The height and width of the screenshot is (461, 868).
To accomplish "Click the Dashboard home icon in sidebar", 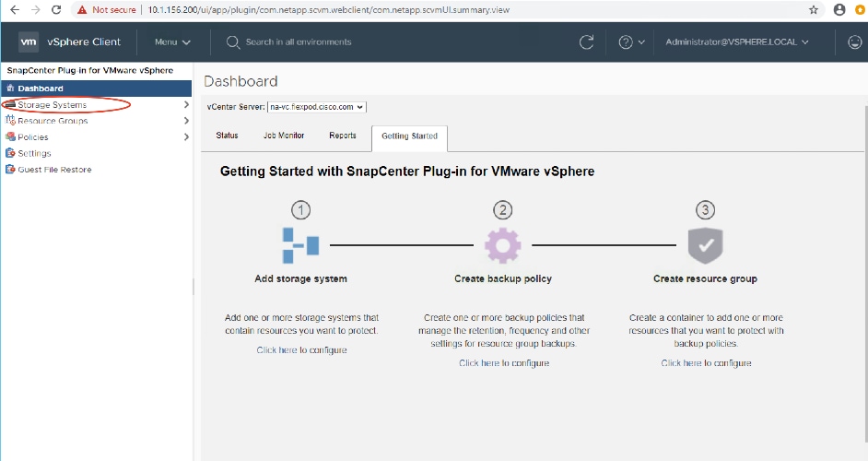I will (10, 89).
